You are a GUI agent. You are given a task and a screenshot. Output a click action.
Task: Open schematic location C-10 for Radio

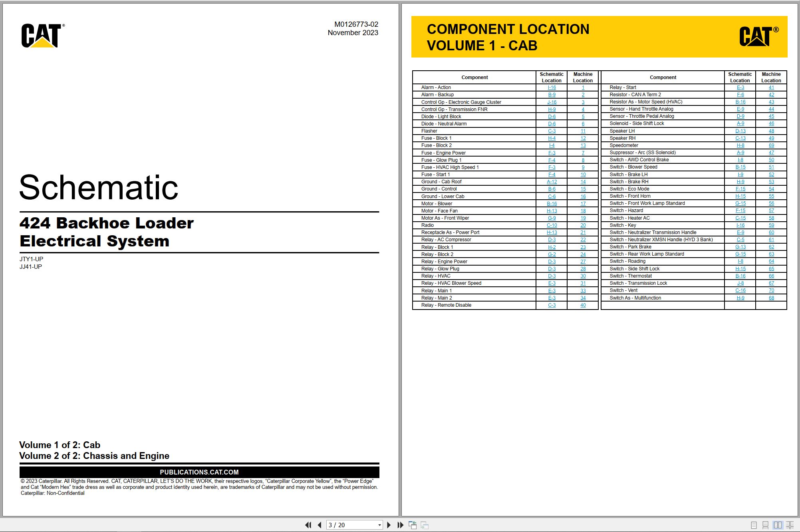pos(552,225)
